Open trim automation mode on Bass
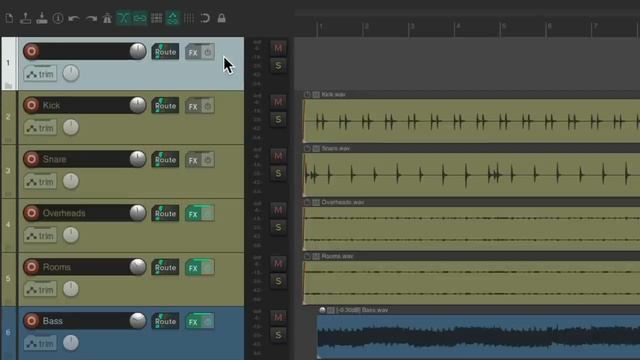 coord(40,344)
